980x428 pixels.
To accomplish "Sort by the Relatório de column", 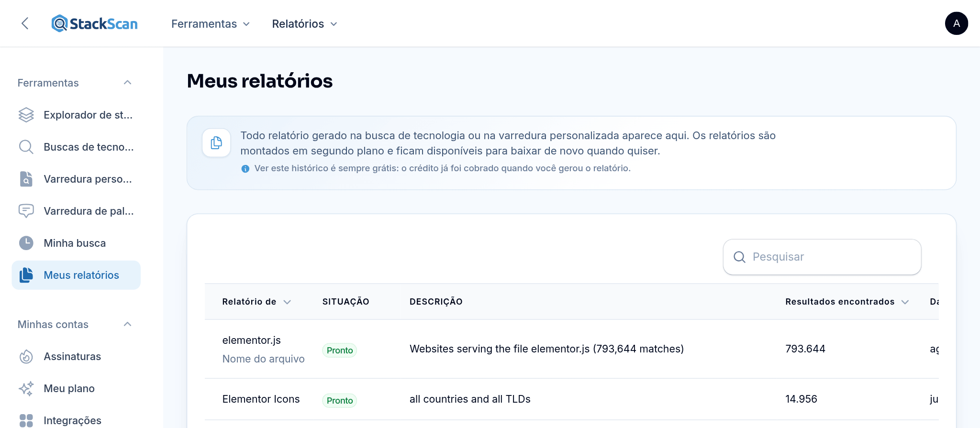I will [x=256, y=302].
